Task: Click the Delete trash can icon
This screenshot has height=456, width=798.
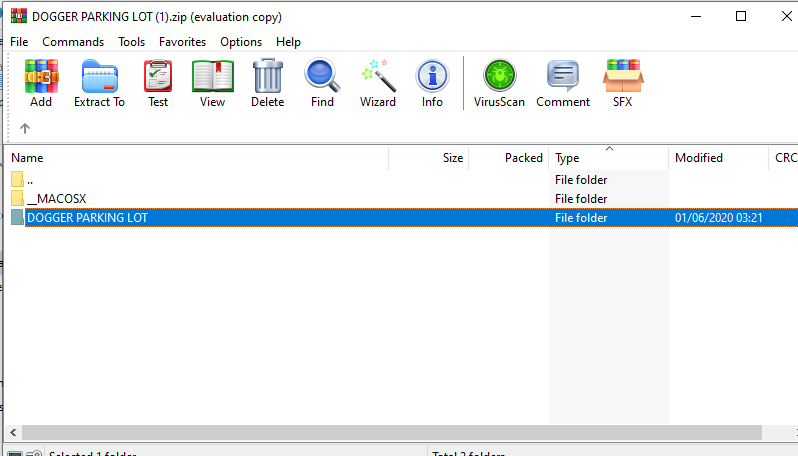Action: coord(268,76)
